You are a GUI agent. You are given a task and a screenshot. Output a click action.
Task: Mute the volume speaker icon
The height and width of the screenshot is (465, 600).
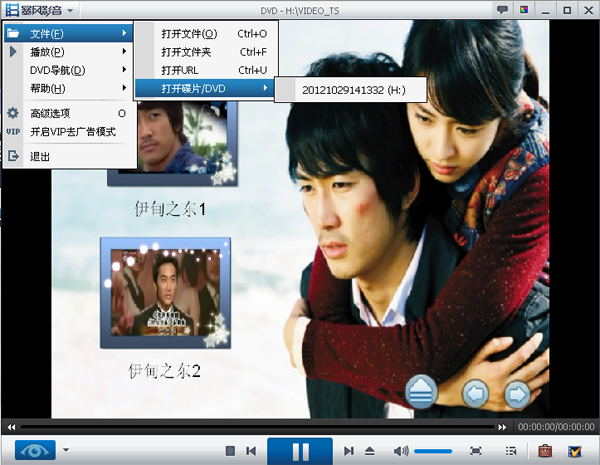click(x=401, y=451)
